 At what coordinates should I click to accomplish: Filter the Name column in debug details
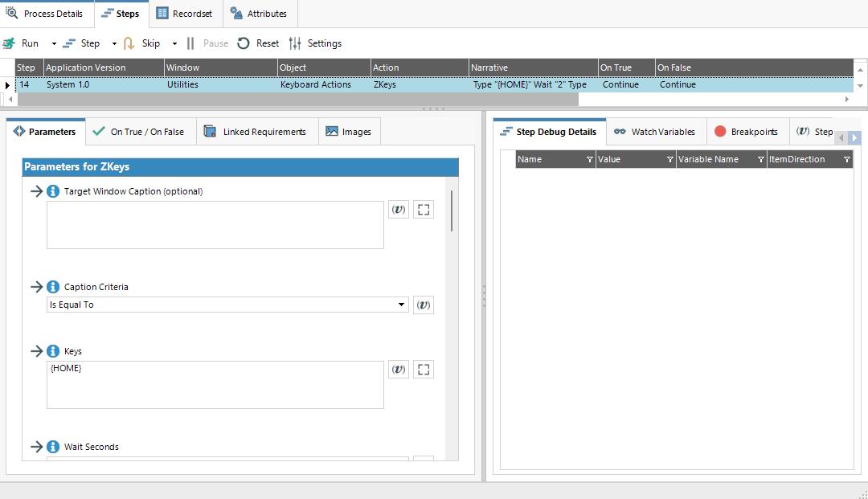(589, 160)
